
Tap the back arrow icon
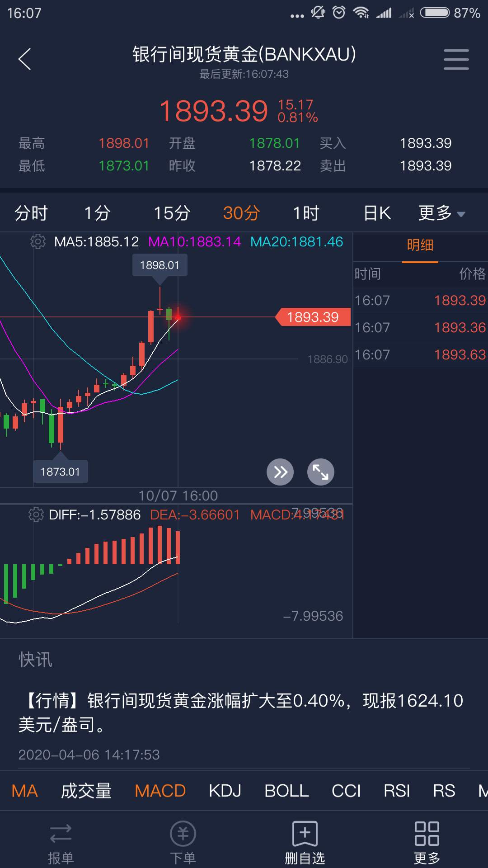[x=25, y=59]
